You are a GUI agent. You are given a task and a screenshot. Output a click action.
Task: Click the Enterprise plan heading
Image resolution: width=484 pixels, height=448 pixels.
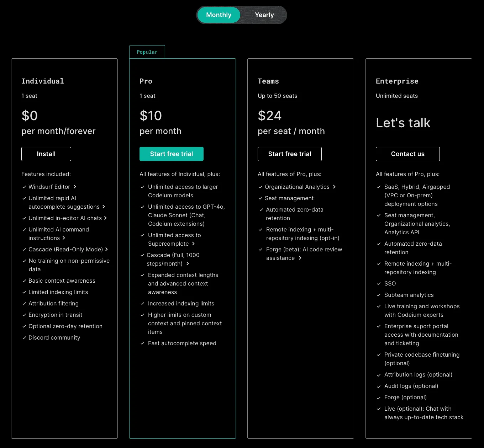click(x=397, y=81)
